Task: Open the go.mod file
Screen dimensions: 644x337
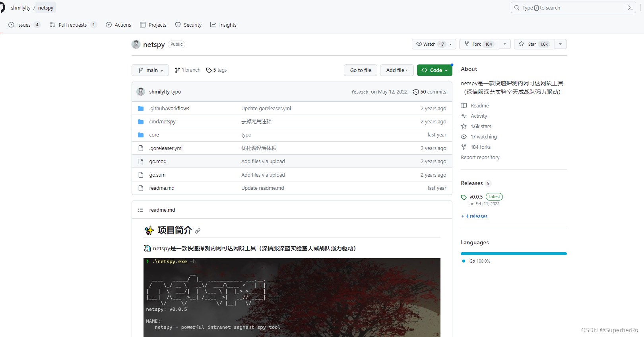Action: coord(158,162)
